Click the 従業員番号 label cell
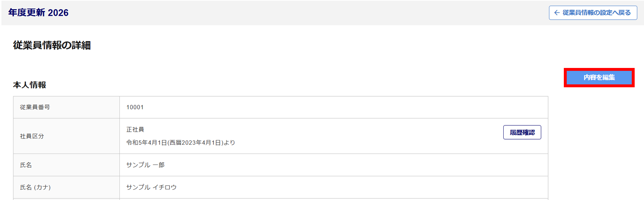The height and width of the screenshot is (200, 644). coord(35,107)
